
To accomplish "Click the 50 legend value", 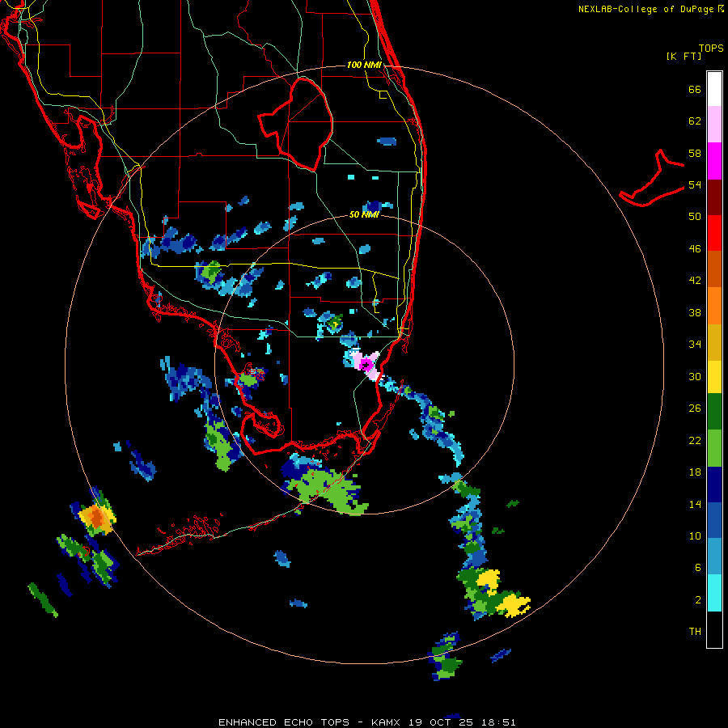I will (695, 217).
